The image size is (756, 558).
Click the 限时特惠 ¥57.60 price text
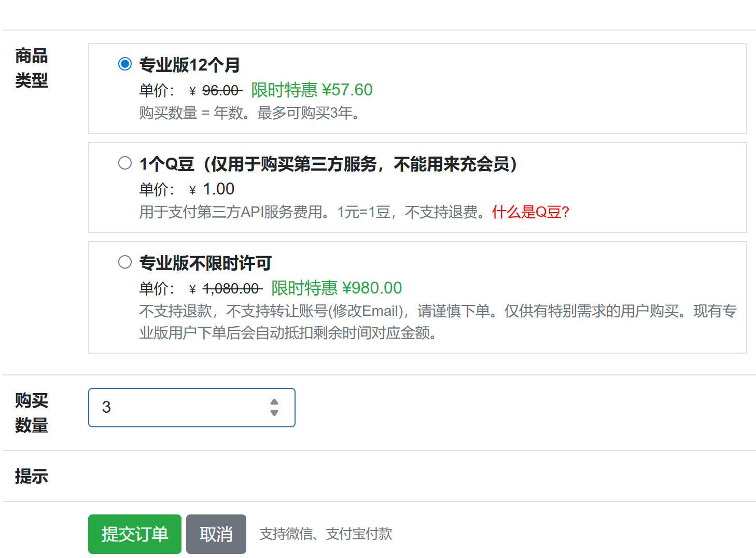coord(312,90)
